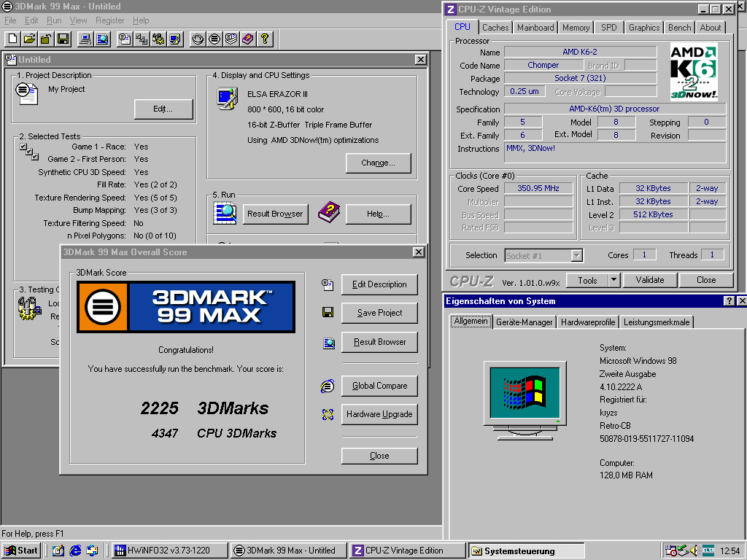Click the project description document icon
747x560 pixels.
(x=26, y=93)
